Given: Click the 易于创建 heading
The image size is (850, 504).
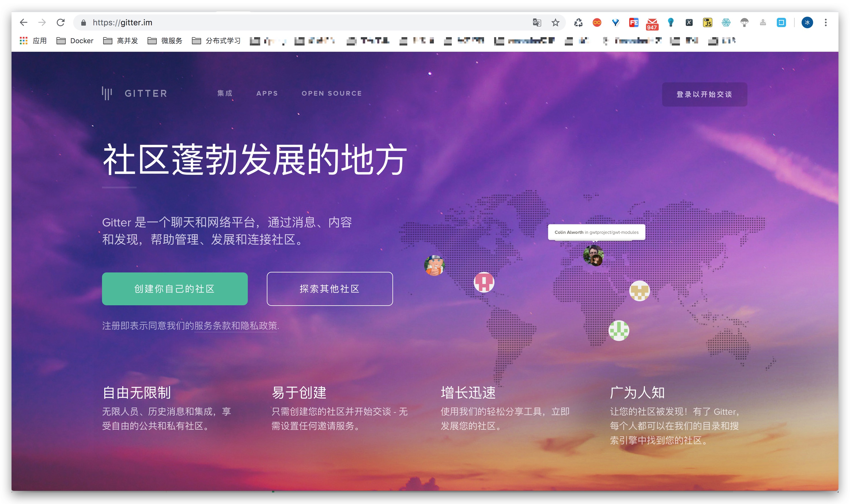Looking at the screenshot, I should tap(299, 393).
